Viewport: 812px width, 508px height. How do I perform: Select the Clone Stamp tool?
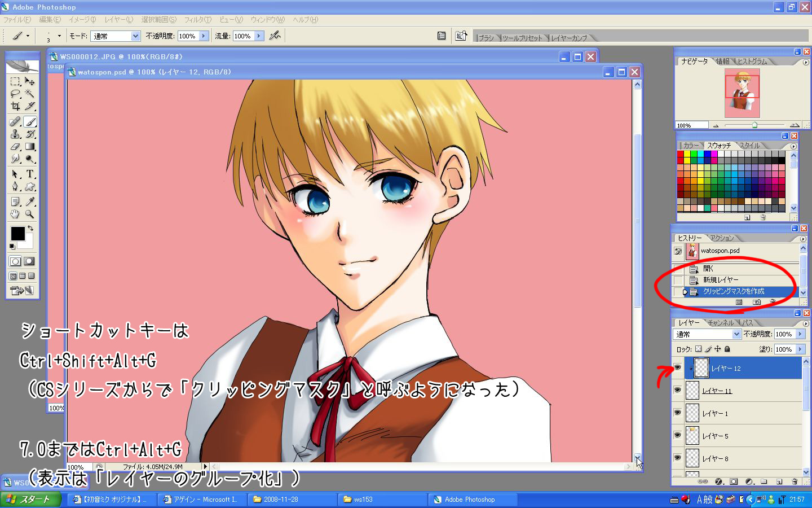(x=15, y=134)
